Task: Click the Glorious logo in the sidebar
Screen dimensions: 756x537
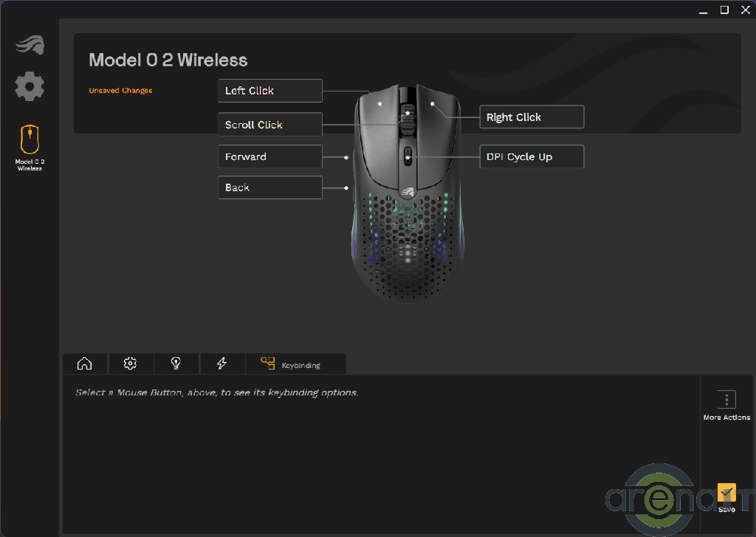Action: (x=30, y=46)
